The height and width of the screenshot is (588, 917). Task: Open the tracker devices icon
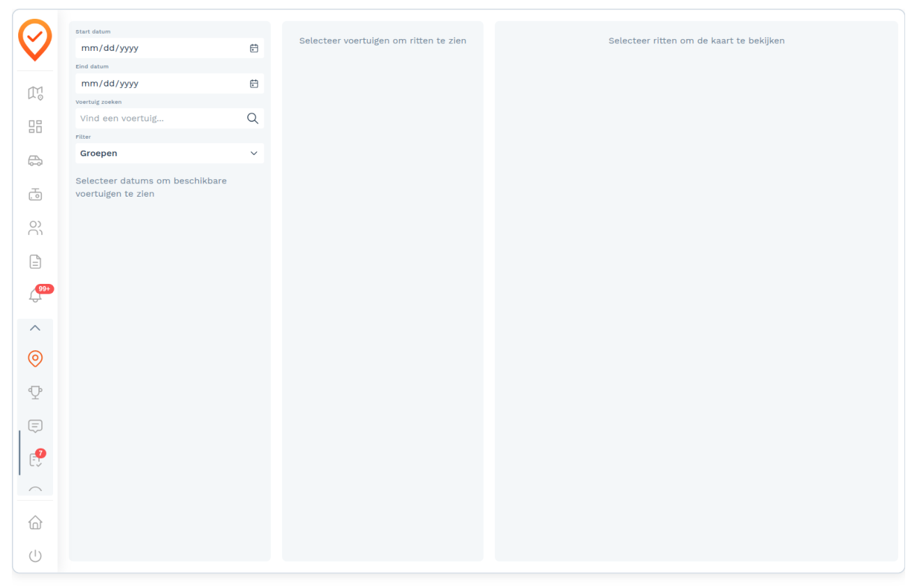click(35, 194)
